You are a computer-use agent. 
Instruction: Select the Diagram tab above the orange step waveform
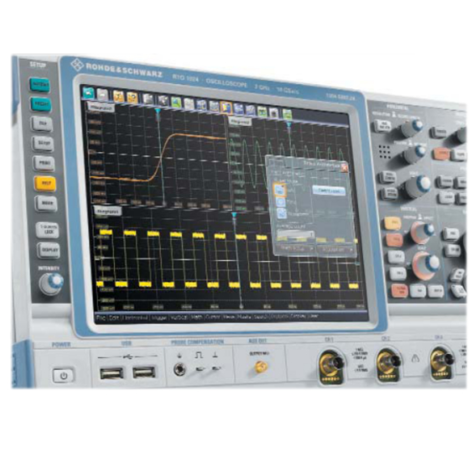coord(101,108)
